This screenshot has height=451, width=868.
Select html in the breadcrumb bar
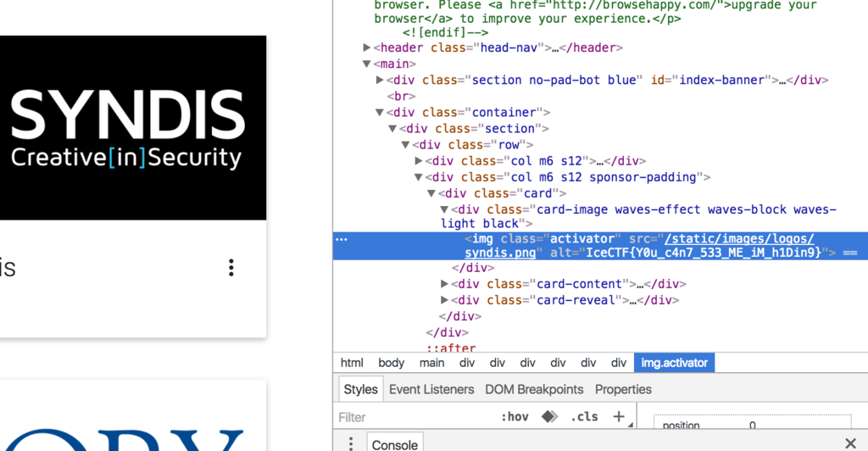(x=352, y=363)
